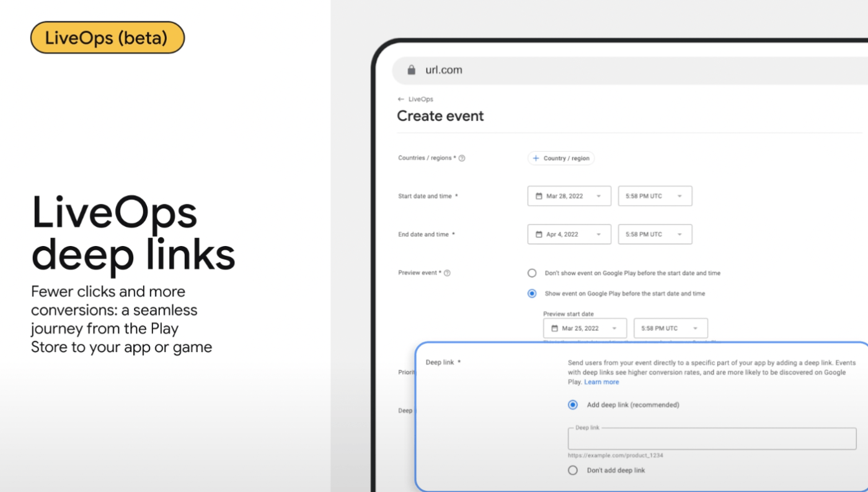
Task: Open the preview start time dropdown
Action: coord(671,328)
